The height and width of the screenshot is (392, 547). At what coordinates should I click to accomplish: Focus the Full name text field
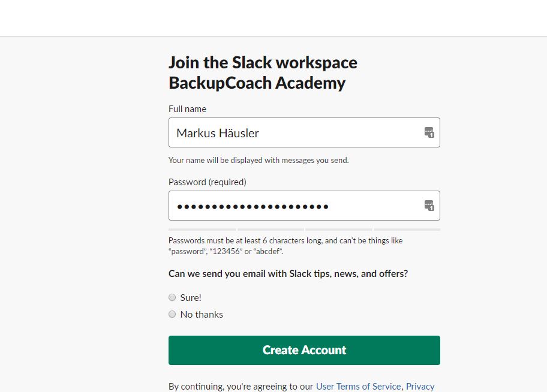[294, 132]
